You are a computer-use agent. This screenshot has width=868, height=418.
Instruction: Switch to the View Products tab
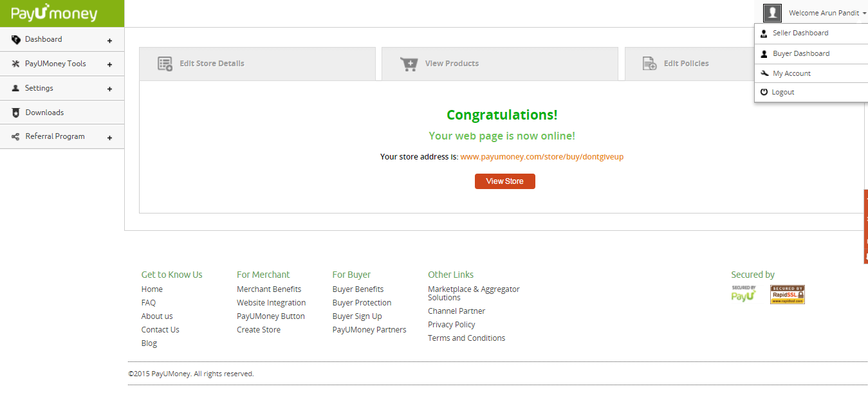click(500, 64)
